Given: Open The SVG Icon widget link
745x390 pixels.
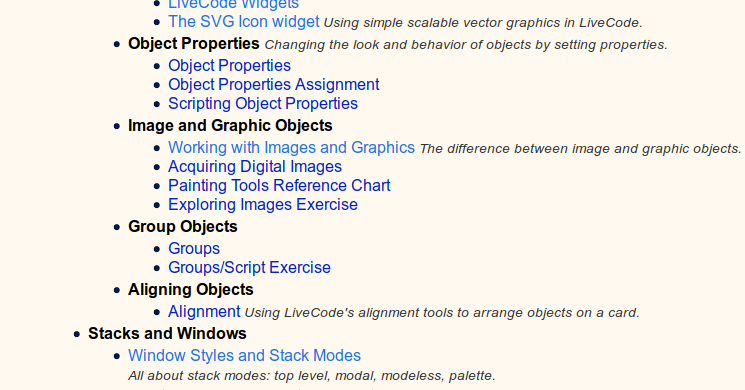Looking at the screenshot, I should [244, 22].
